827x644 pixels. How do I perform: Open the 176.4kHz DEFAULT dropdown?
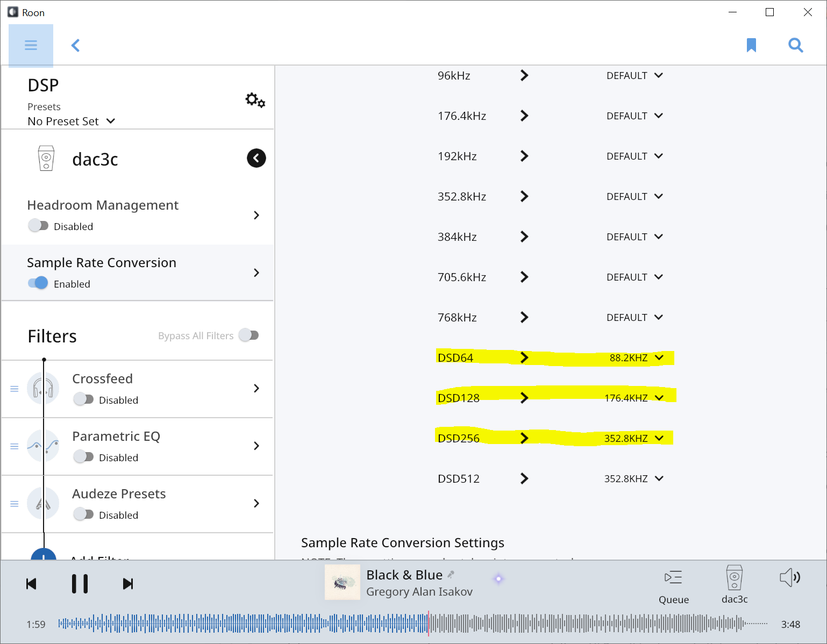click(634, 116)
